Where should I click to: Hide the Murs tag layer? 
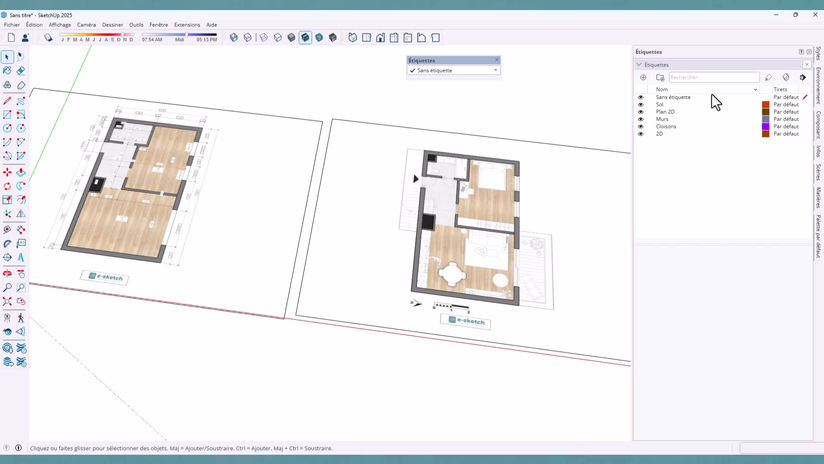(641, 119)
